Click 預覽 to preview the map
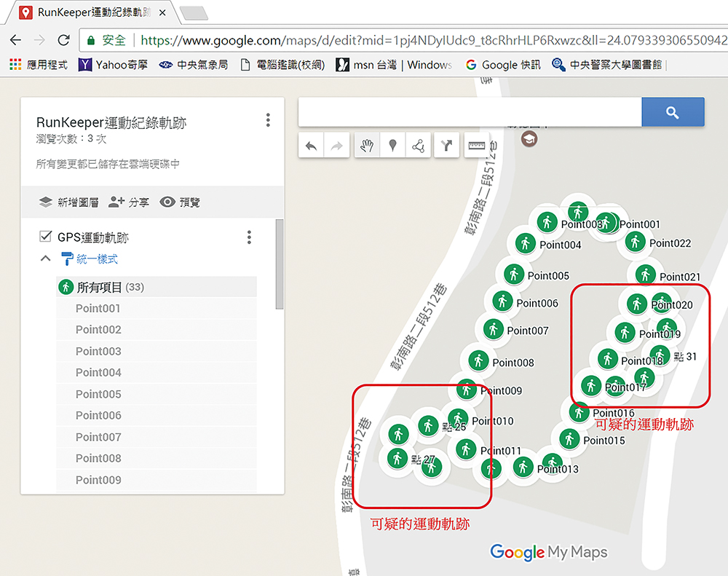The width and height of the screenshot is (728, 576). 180,202
